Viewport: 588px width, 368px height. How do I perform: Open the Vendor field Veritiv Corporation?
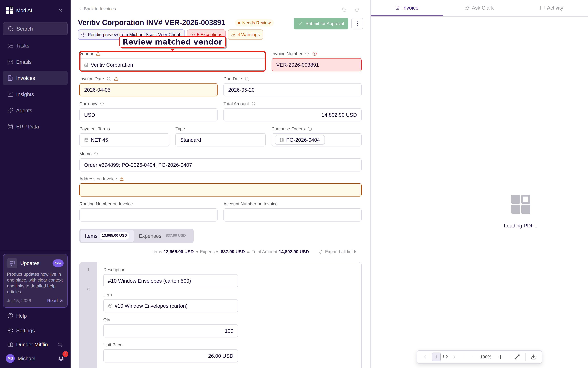coord(172,65)
